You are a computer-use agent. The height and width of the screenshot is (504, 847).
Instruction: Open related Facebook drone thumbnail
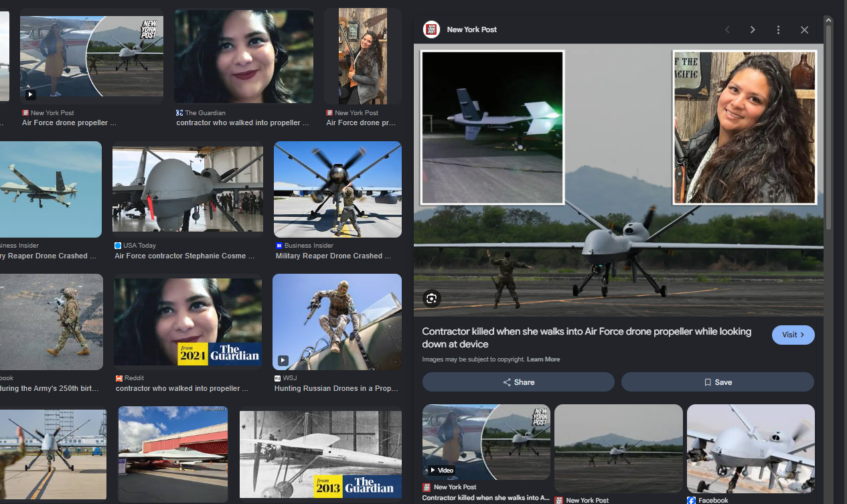[x=751, y=448]
